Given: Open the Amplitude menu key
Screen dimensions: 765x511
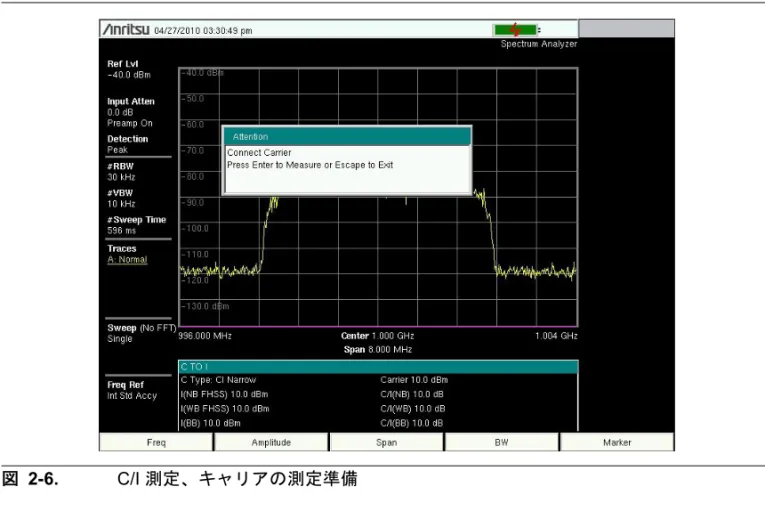Looking at the screenshot, I should (x=271, y=442).
